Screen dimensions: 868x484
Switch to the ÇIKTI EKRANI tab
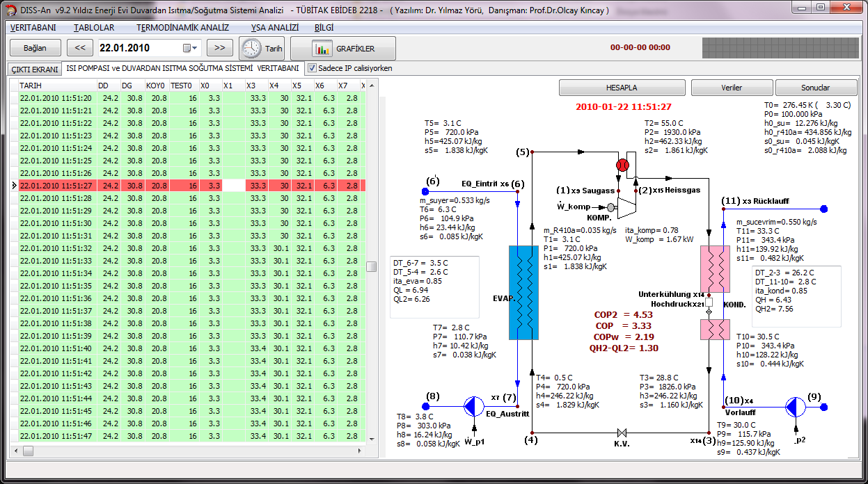(x=33, y=69)
